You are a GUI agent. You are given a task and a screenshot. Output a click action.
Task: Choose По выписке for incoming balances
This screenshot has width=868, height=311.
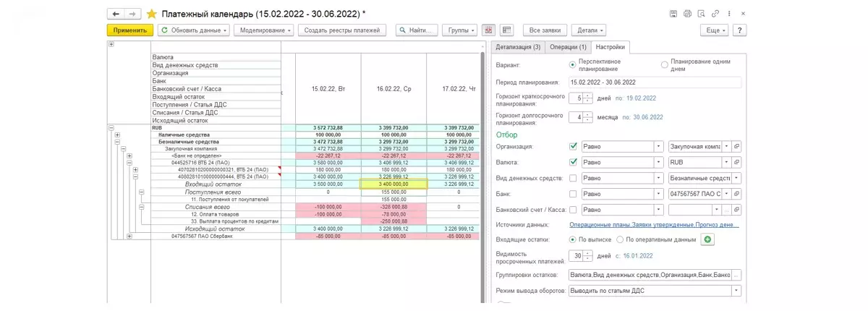[573, 239]
